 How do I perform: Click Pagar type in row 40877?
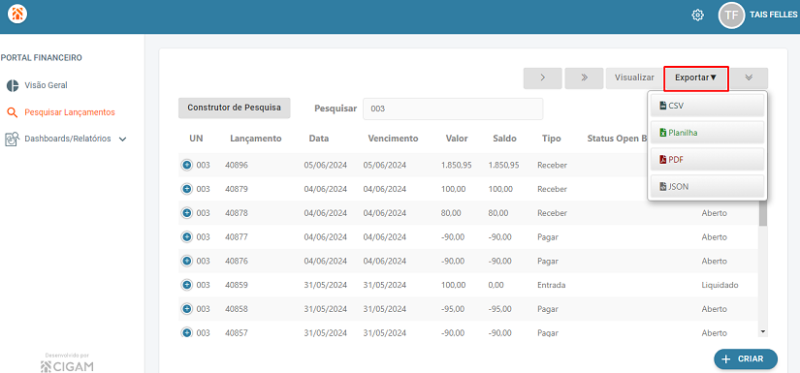(547, 237)
